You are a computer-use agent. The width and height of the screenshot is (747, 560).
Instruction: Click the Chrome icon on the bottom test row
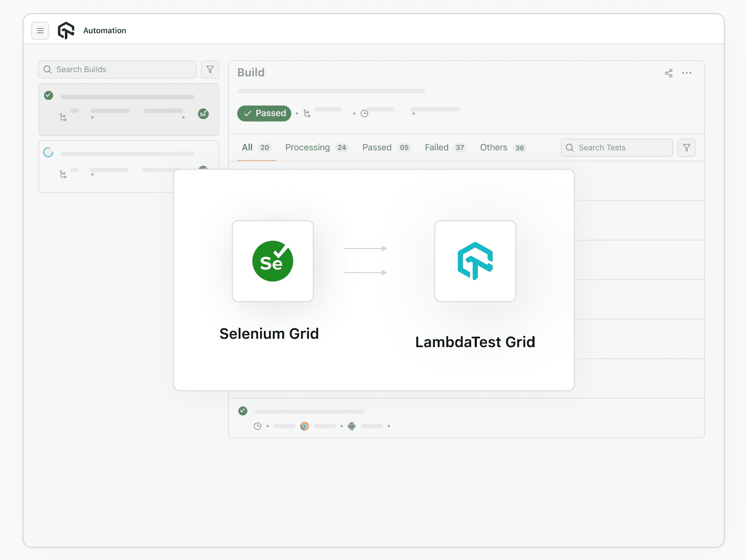[305, 426]
